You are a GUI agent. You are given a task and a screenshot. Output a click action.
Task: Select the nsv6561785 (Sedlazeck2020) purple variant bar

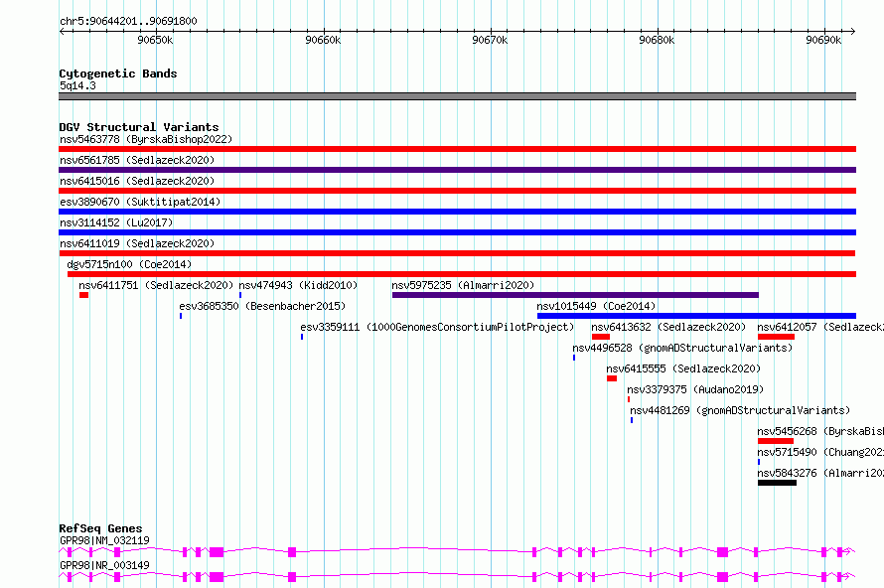457,170
